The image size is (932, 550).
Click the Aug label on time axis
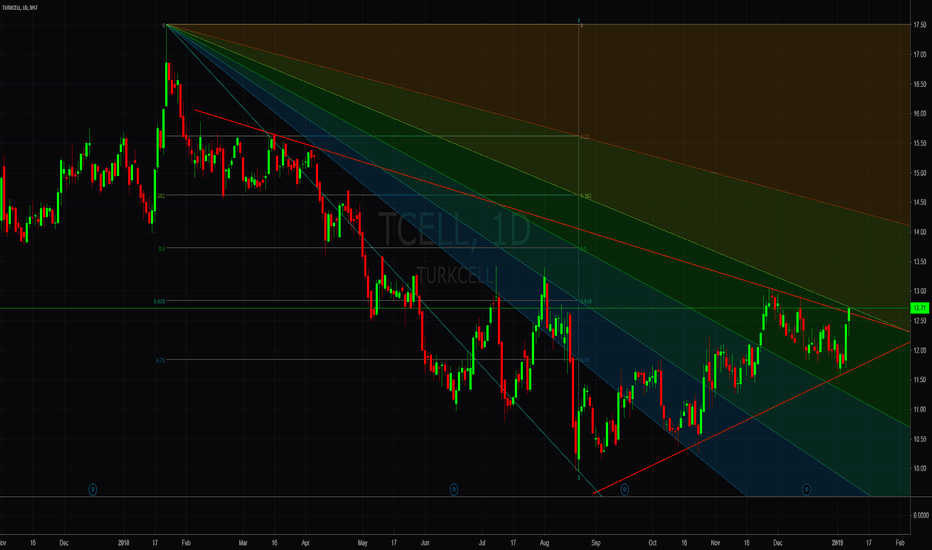click(544, 543)
